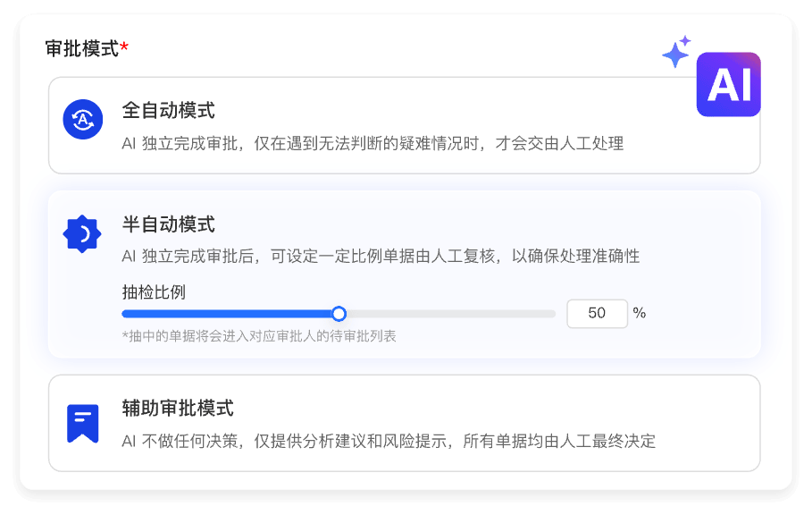Click the red required asterisk
Screen dimensions: 812x515
(x=124, y=47)
